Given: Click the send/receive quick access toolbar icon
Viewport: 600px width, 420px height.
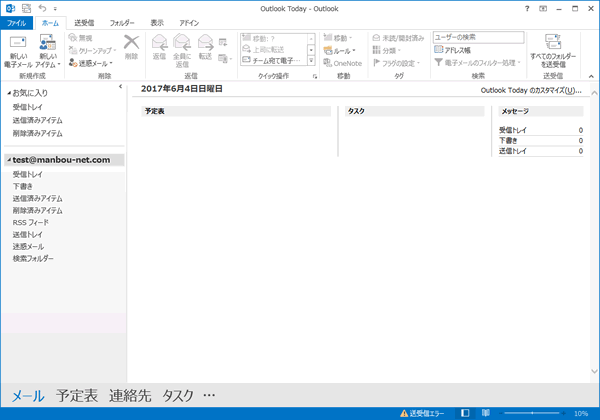Looking at the screenshot, I should pos(26,8).
